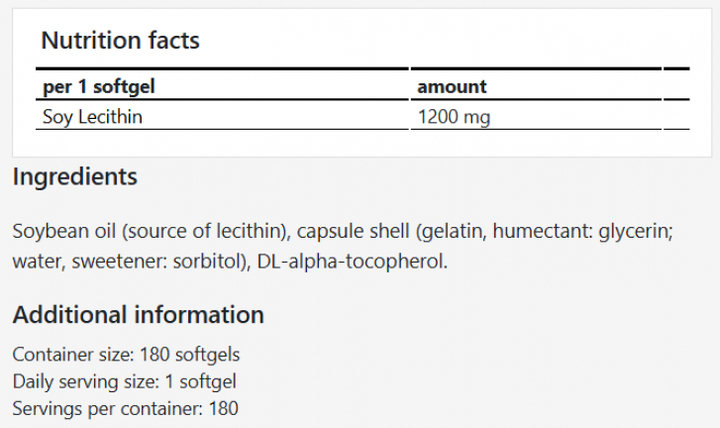Click the word 'water' in ingredients
The width and height of the screenshot is (720, 428).
click(x=36, y=263)
